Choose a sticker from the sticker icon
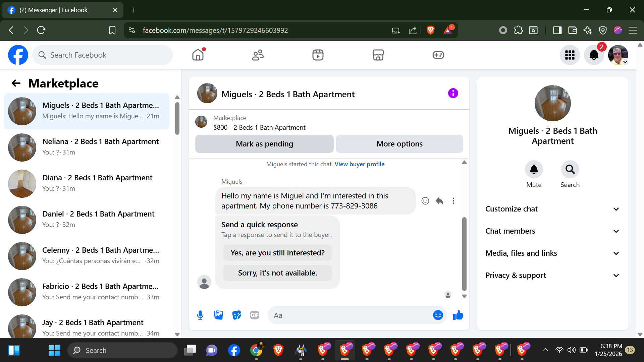This screenshot has height=362, width=644. tap(236, 315)
